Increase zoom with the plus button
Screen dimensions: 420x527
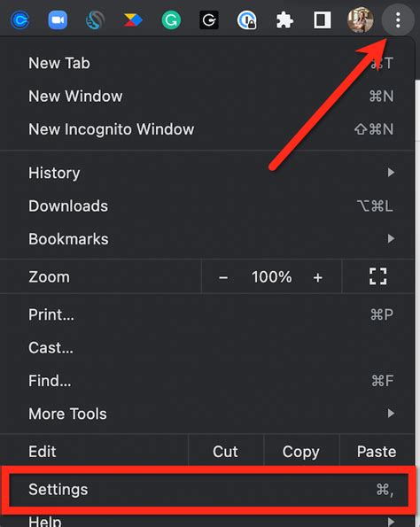[x=318, y=277]
